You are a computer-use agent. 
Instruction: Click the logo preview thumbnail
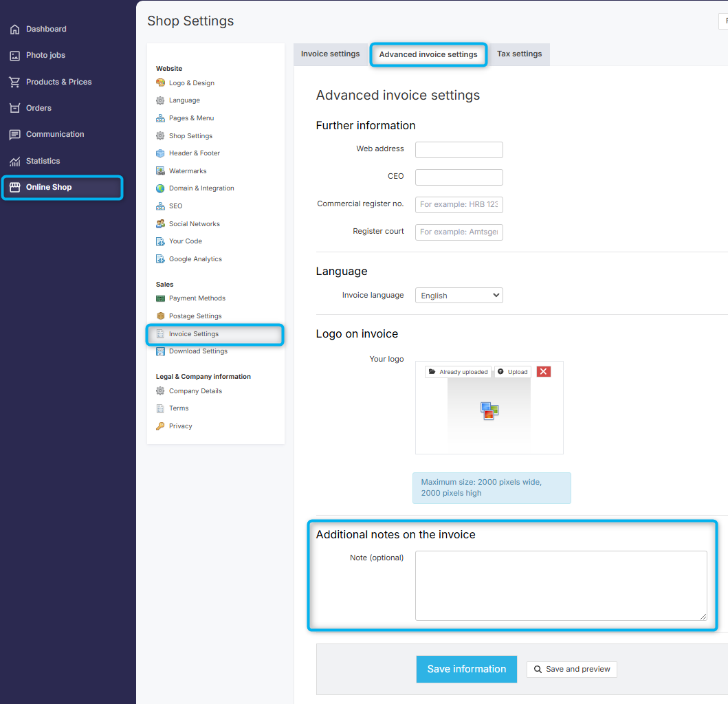point(489,410)
